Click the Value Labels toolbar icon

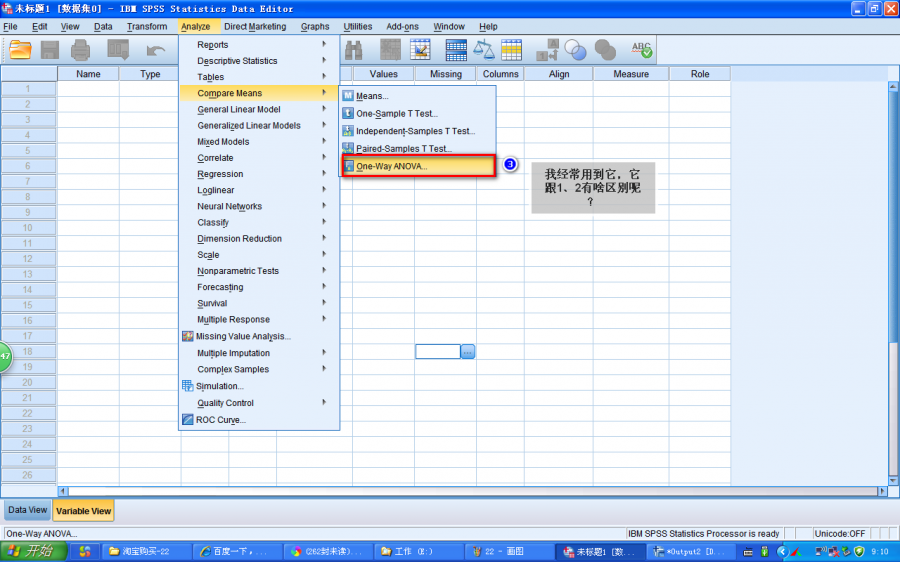point(547,50)
